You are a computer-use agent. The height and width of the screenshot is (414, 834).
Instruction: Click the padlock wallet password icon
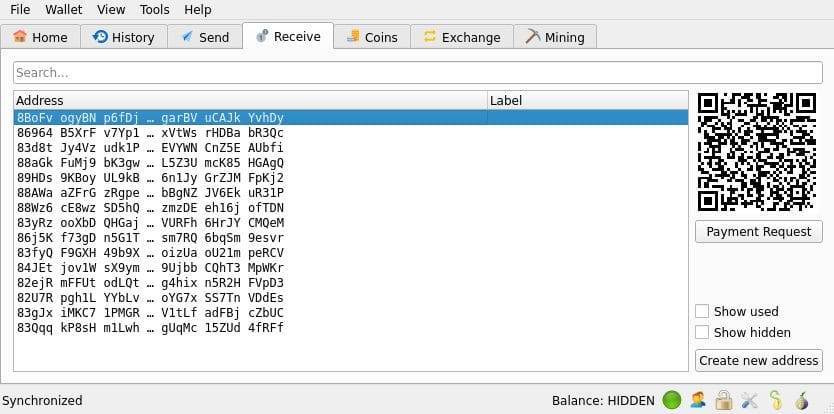click(x=724, y=400)
